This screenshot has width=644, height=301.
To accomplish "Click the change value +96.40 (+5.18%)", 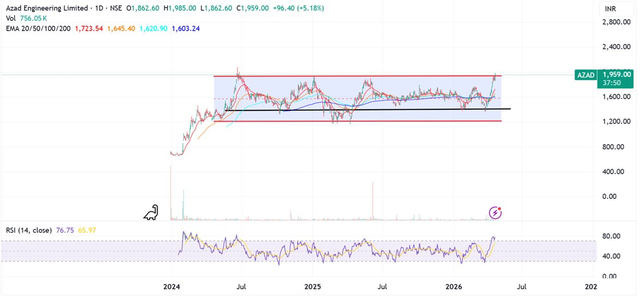I will (x=298, y=8).
